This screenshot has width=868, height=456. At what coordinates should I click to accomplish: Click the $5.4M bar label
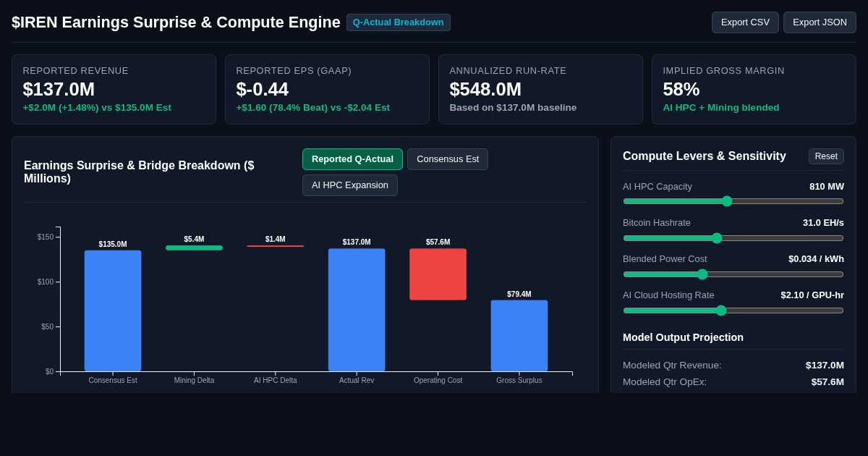[194, 240]
